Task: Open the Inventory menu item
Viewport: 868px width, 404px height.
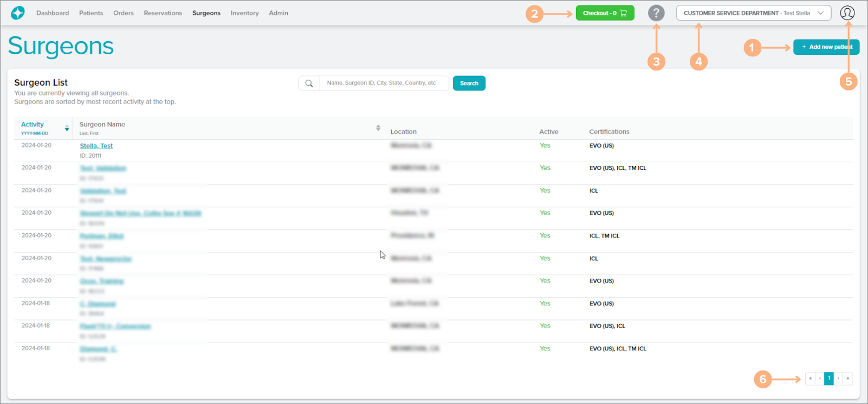Action: pos(244,13)
